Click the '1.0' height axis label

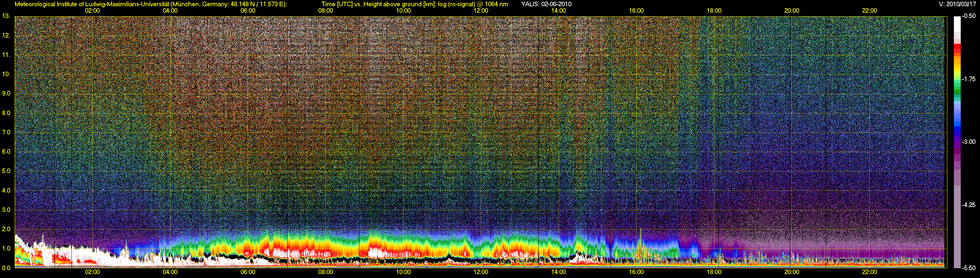tap(6, 248)
